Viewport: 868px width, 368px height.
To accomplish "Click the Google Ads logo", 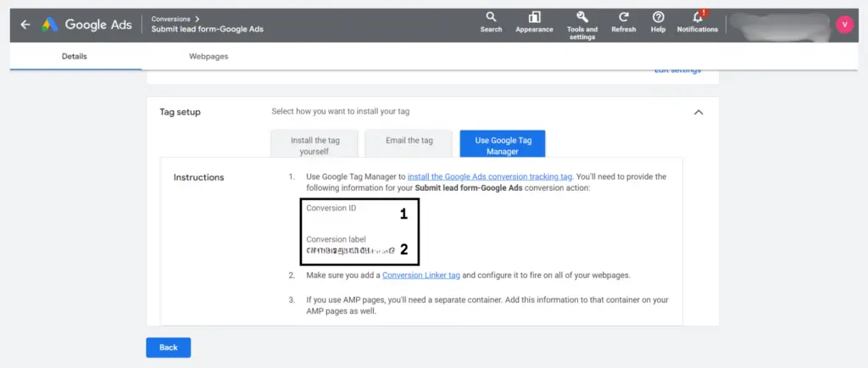I will point(87,25).
